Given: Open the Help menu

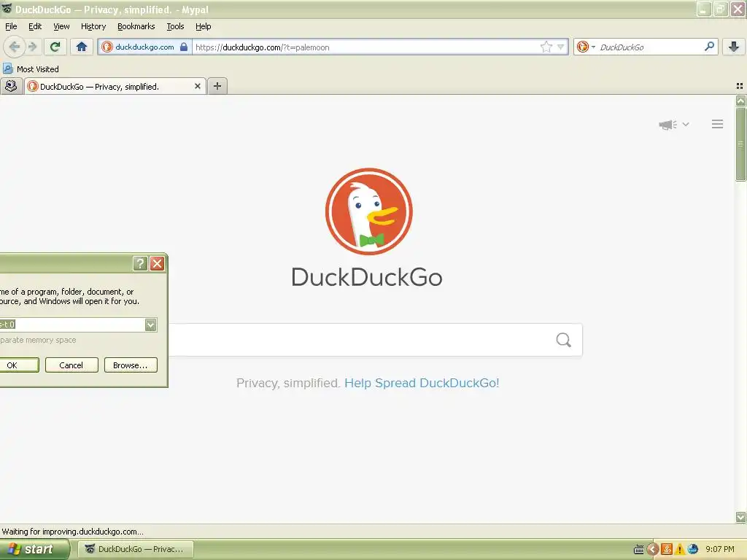Looking at the screenshot, I should pyautogui.click(x=203, y=26).
